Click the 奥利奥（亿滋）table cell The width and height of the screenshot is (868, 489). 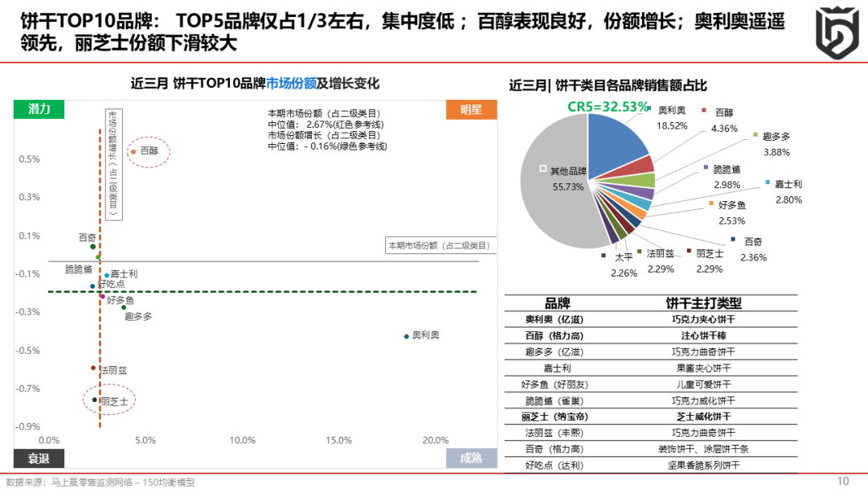[554, 319]
